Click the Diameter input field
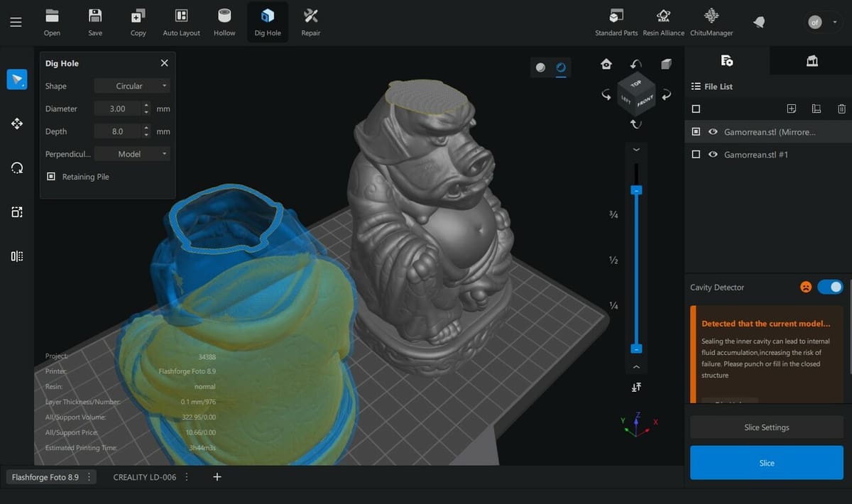Viewport: 852px width, 504px height. coord(118,109)
